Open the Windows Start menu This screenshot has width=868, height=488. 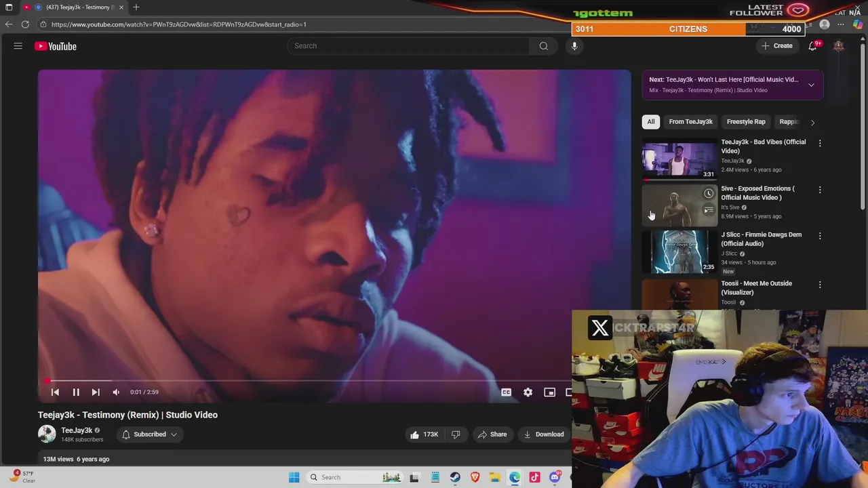[294, 477]
